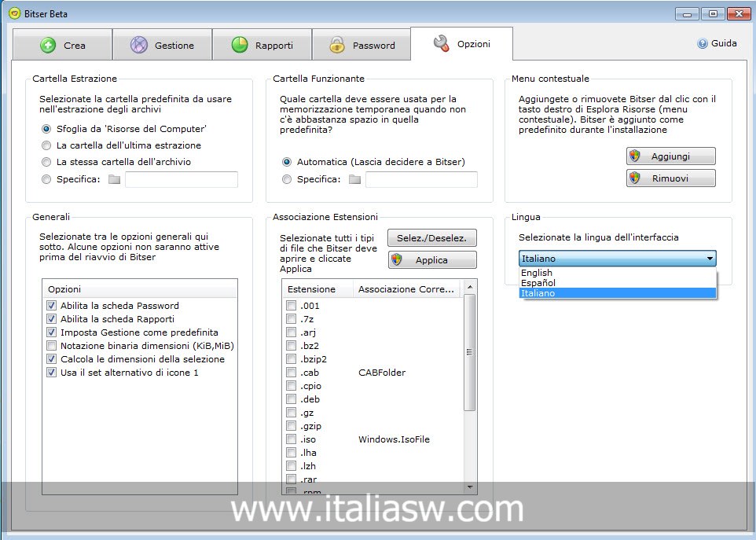This screenshot has width=756, height=540.
Task: Click the green plus icon on Crea tab
Action: point(48,46)
